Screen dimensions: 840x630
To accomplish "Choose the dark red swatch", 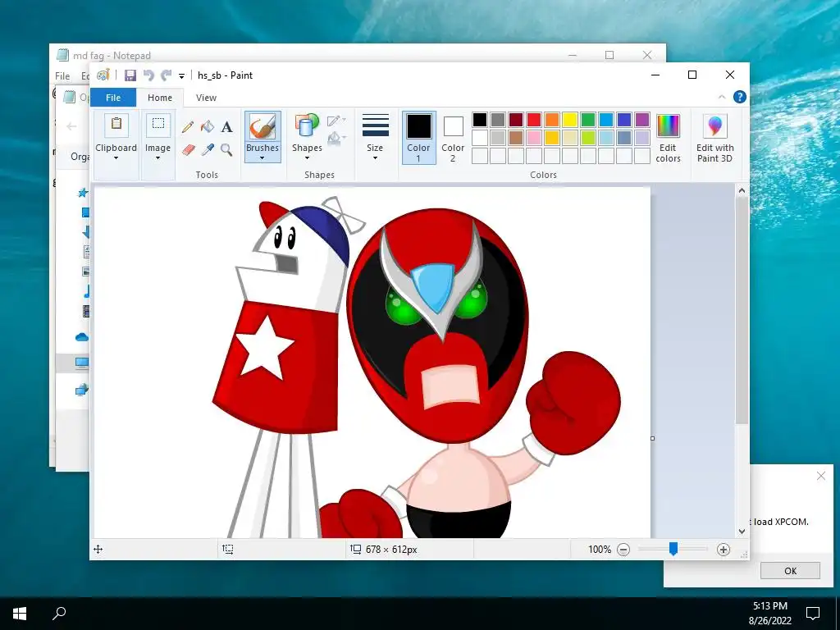I will coord(516,120).
